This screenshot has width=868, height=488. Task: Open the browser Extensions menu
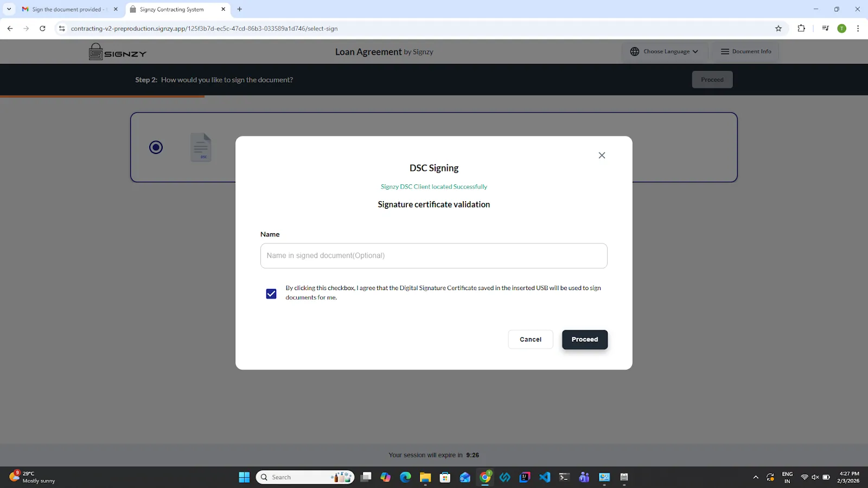801,28
